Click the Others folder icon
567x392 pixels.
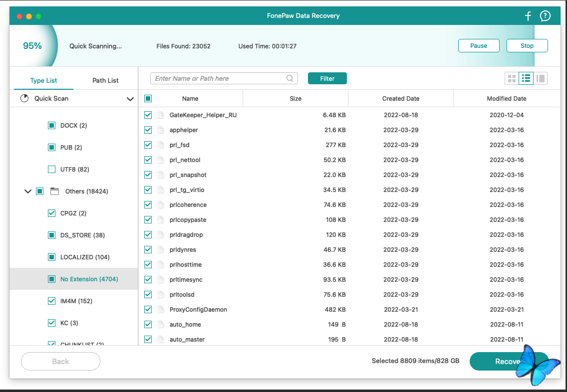(54, 192)
